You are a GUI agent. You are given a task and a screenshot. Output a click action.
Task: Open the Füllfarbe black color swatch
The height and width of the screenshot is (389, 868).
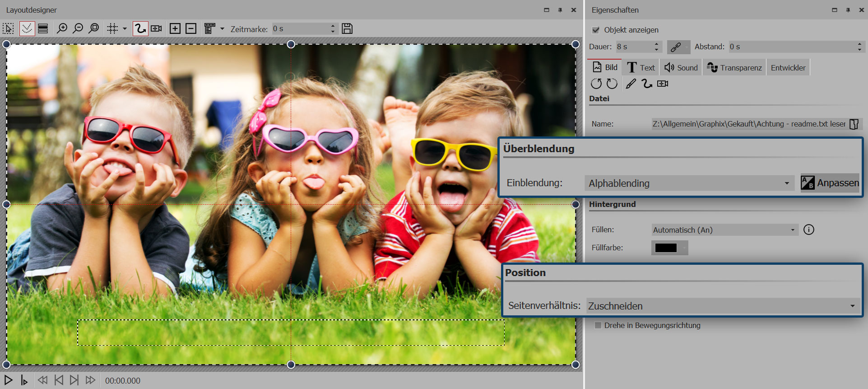666,248
